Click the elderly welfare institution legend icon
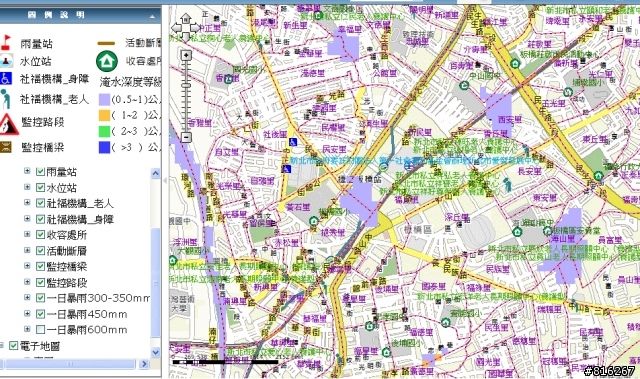Image resolution: width=640 pixels, height=379 pixels. [x=5, y=99]
